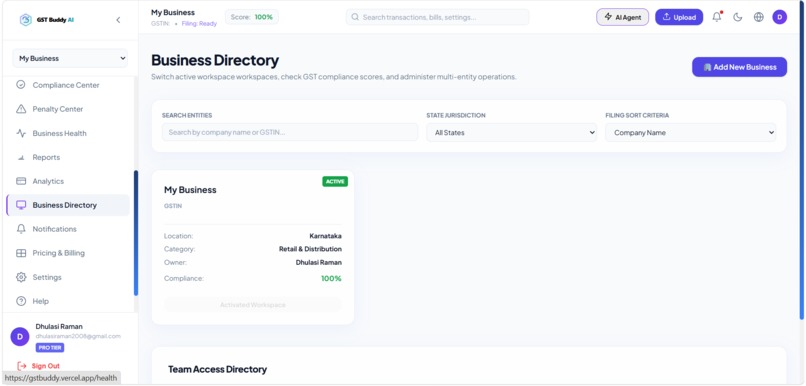Click the Karnataka location value
Screen dimensions: 806x386
pyautogui.click(x=325, y=236)
